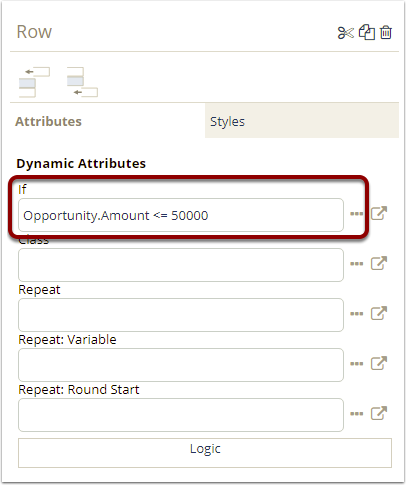Image resolution: width=406 pixels, height=485 pixels.
Task: Insert a row above icon
Action: 34,82
